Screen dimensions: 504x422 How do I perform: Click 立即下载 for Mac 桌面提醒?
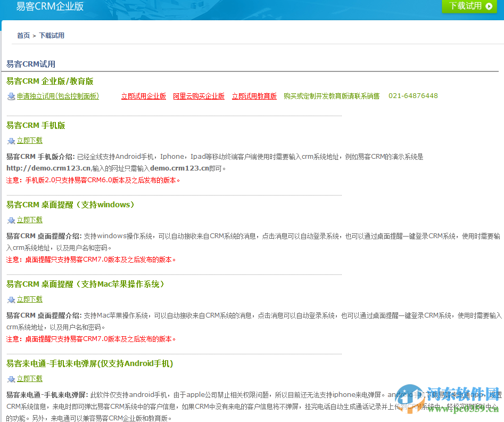point(31,299)
